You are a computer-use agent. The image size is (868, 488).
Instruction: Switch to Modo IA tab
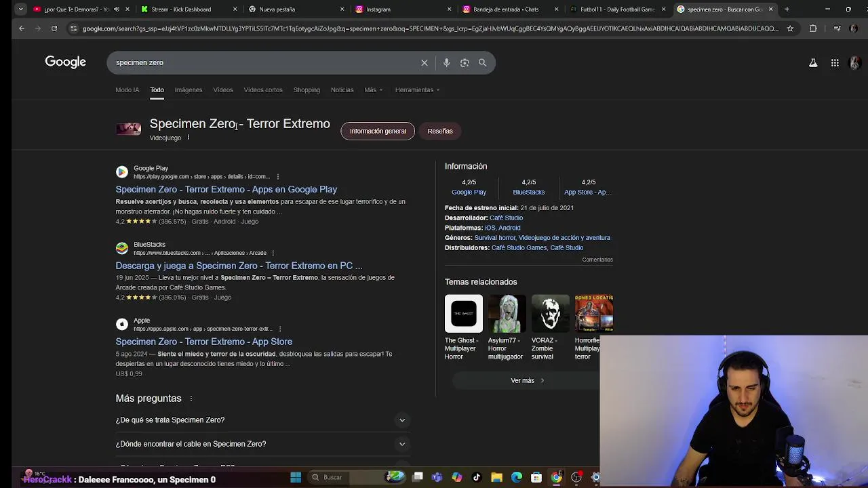tap(127, 89)
